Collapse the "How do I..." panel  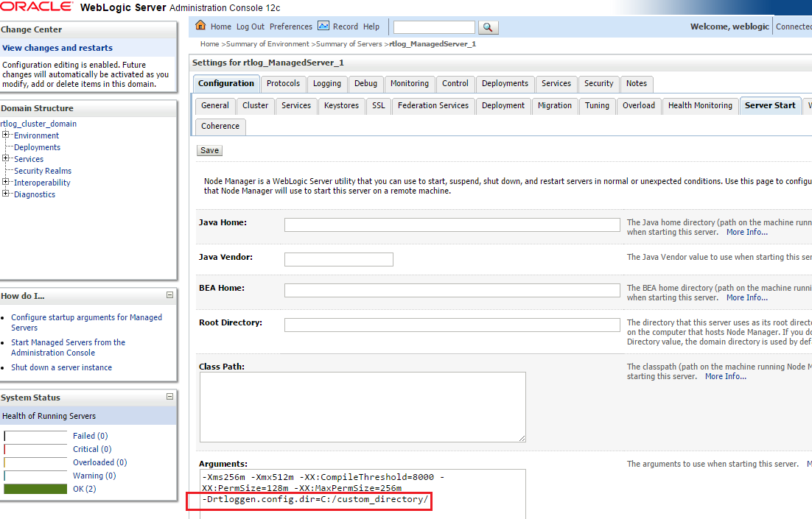coord(171,295)
